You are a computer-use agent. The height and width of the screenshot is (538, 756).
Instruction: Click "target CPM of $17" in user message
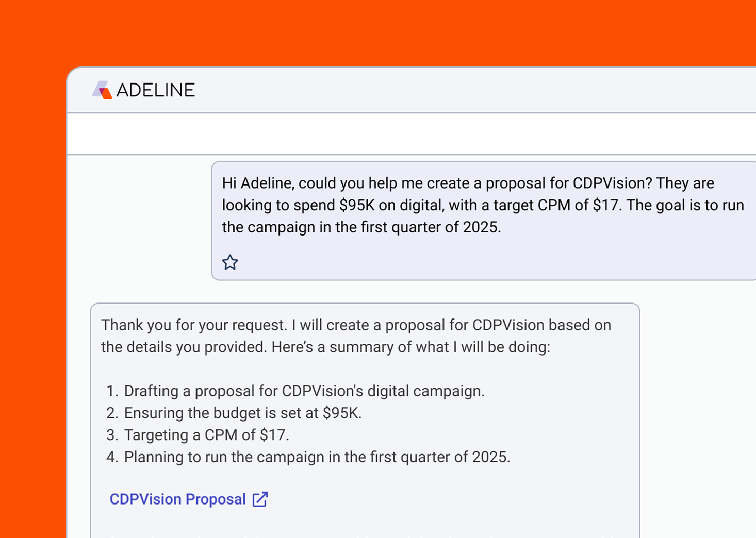[x=556, y=205]
